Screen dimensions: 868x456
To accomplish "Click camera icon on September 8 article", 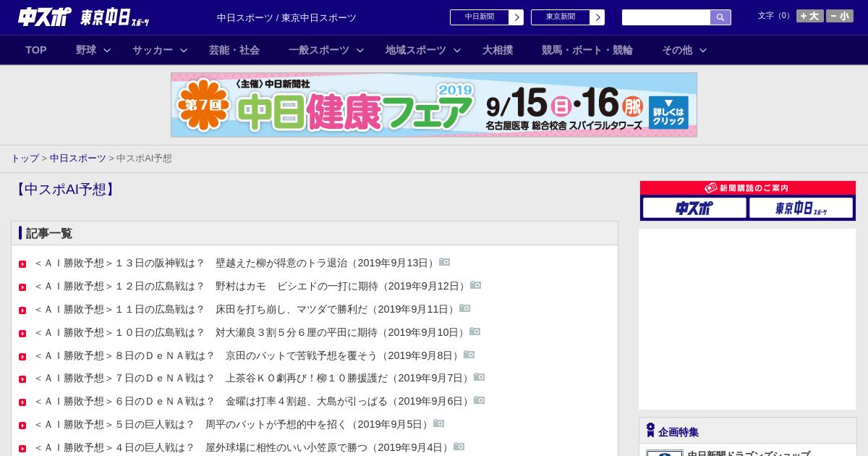I will pos(469,355).
